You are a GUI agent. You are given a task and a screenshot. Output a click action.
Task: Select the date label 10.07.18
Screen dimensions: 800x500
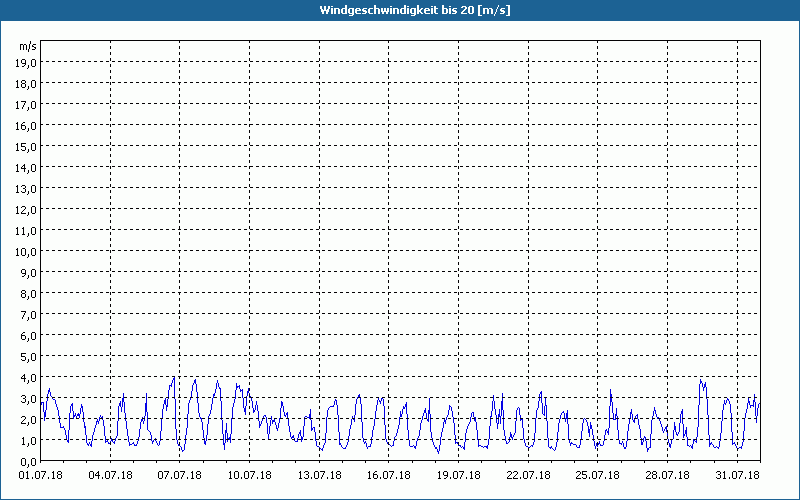[x=249, y=476]
